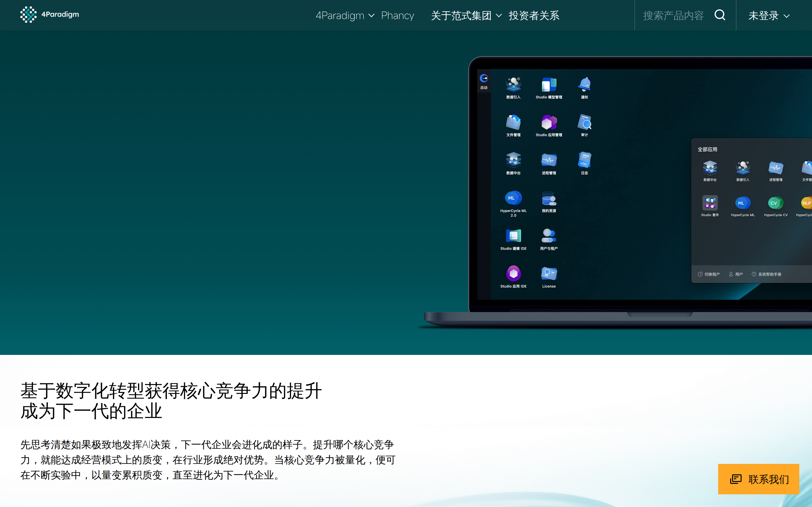Go to 投资者关系 page
Viewport: 812px width, 507px height.
click(534, 16)
